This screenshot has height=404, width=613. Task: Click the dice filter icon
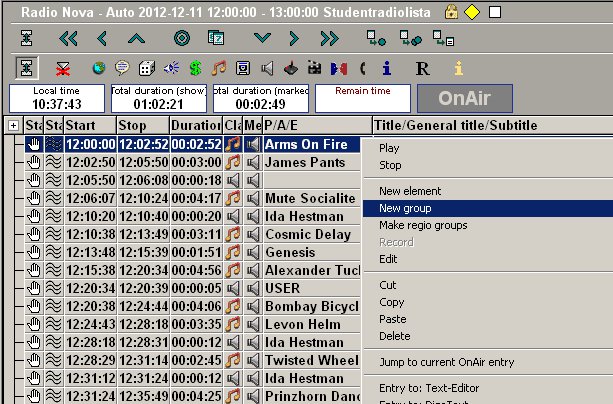pyautogui.click(x=147, y=68)
